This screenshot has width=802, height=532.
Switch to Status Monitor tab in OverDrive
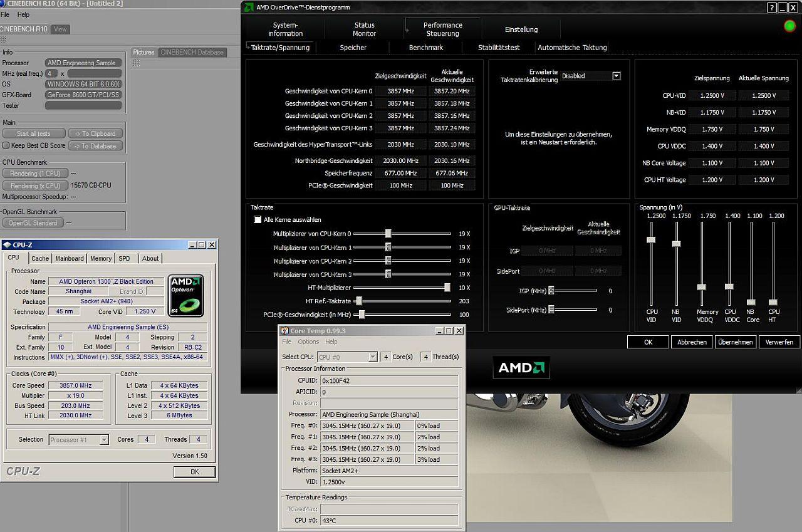365,29
